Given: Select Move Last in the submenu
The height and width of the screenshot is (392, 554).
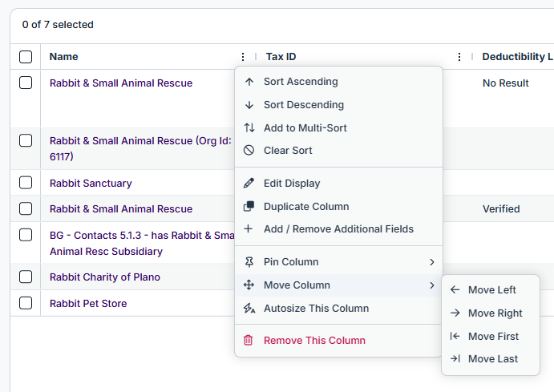Looking at the screenshot, I should (491, 359).
